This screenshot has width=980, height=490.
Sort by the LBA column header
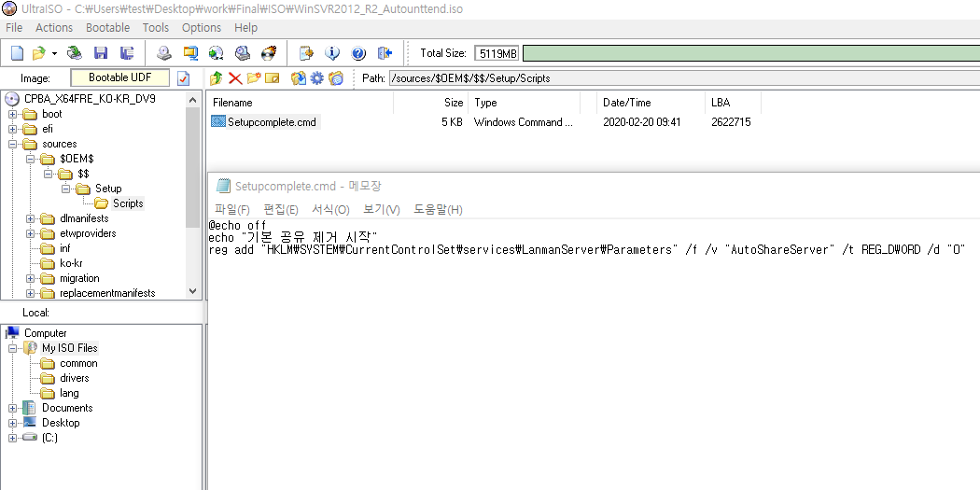(x=733, y=103)
